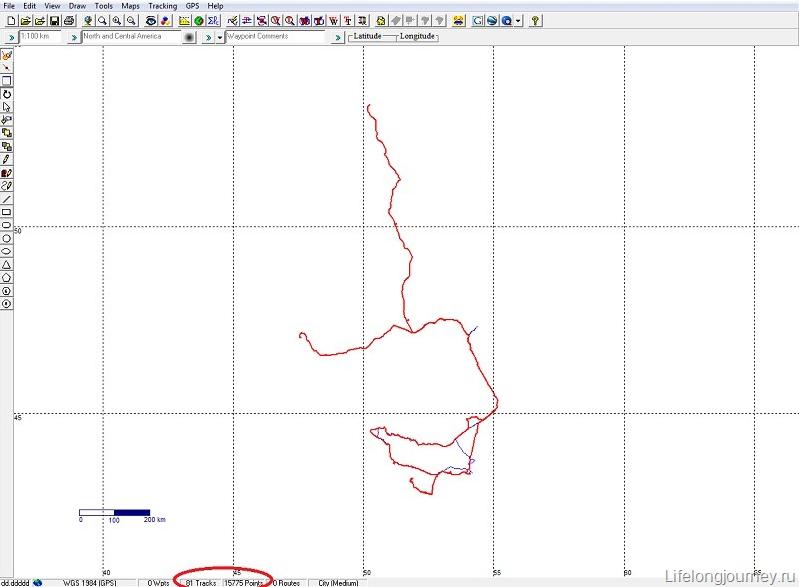Select the rotate arrow tool
Screen dimensions: 799x587
(6, 94)
